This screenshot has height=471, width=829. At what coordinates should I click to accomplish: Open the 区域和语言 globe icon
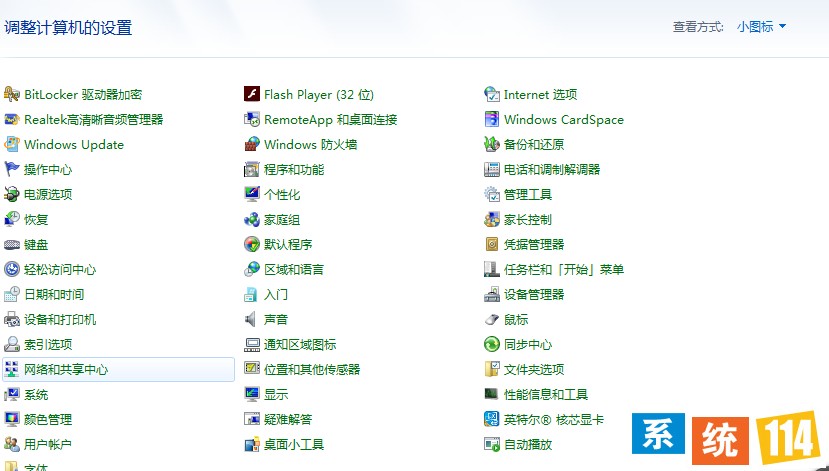pyautogui.click(x=252, y=269)
